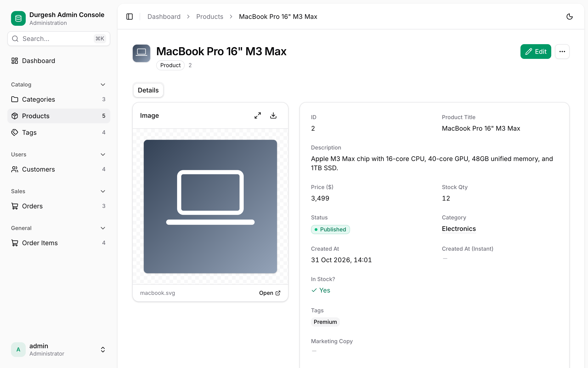Download the macbook.svg image

[273, 115]
